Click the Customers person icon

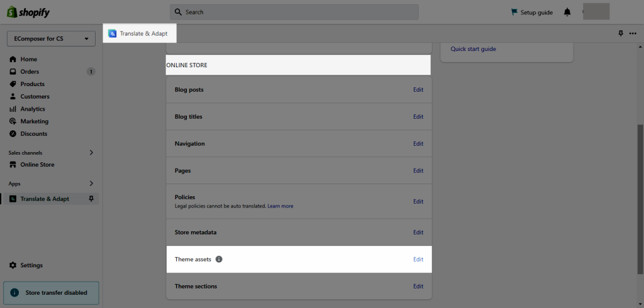pyautogui.click(x=13, y=97)
